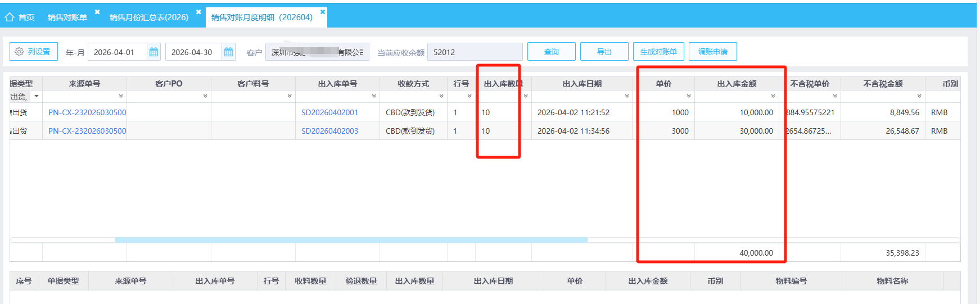The height and width of the screenshot is (304, 980).
Task: Click upper table 出入库日期 column header
Action: pyautogui.click(x=582, y=84)
